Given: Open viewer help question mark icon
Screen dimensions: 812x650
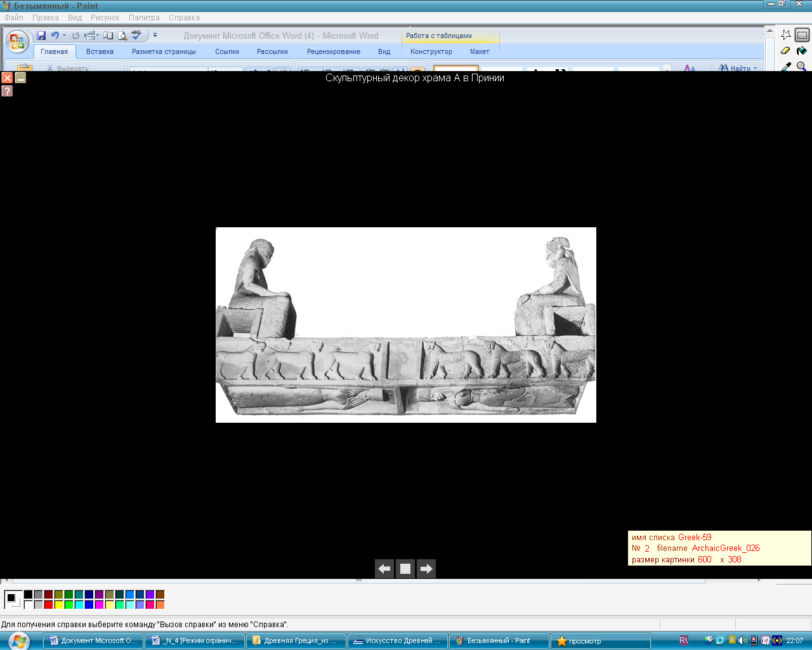Looking at the screenshot, I should click(x=7, y=91).
